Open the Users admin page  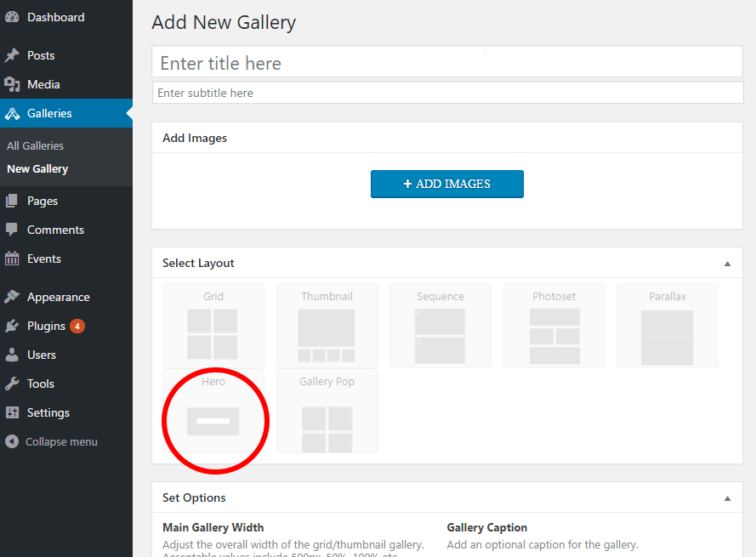point(41,355)
